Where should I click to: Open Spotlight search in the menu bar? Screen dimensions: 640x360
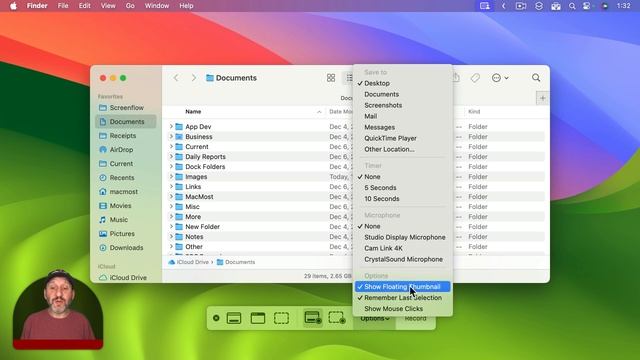pyautogui.click(x=572, y=6)
